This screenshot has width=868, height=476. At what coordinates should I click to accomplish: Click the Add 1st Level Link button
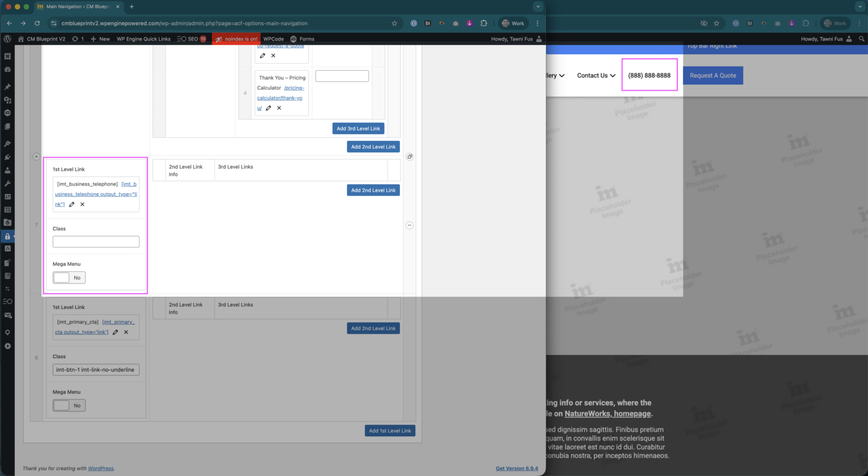tap(390, 431)
